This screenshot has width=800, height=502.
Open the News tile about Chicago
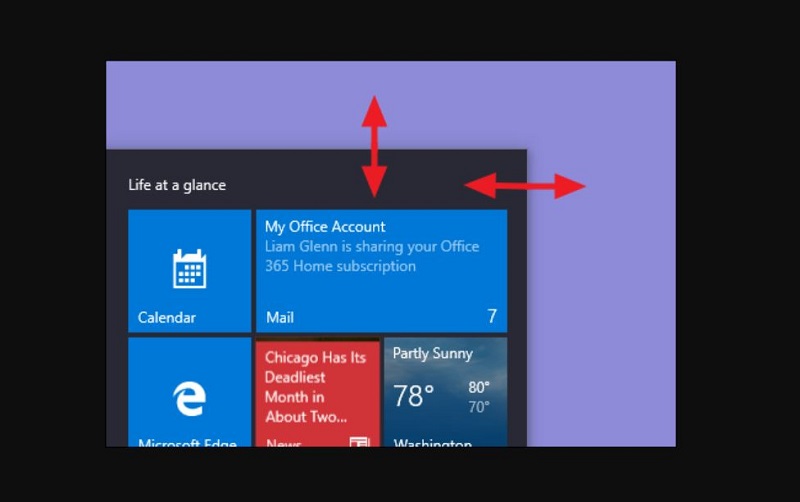pyautogui.click(x=318, y=392)
